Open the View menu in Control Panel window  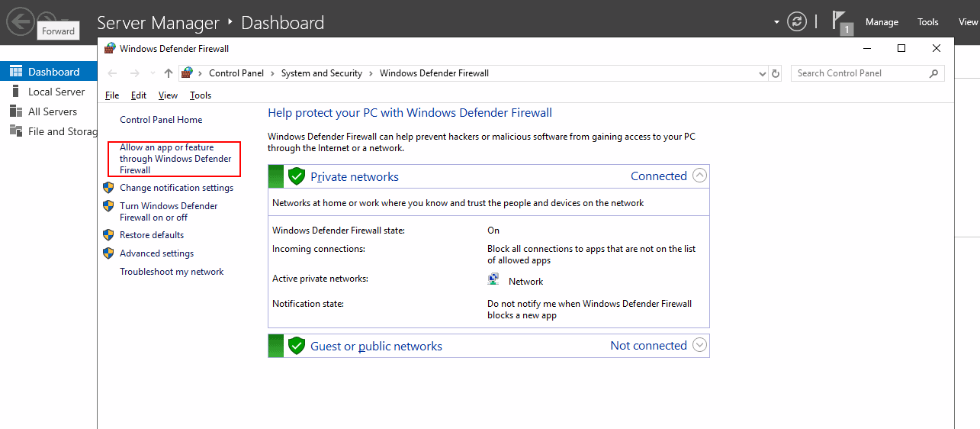pyautogui.click(x=168, y=95)
